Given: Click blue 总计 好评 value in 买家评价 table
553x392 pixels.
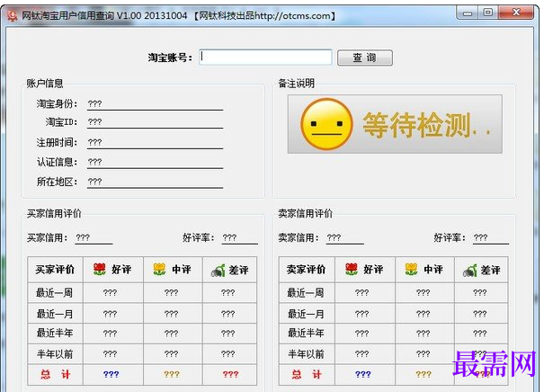Looking at the screenshot, I should (111, 374).
